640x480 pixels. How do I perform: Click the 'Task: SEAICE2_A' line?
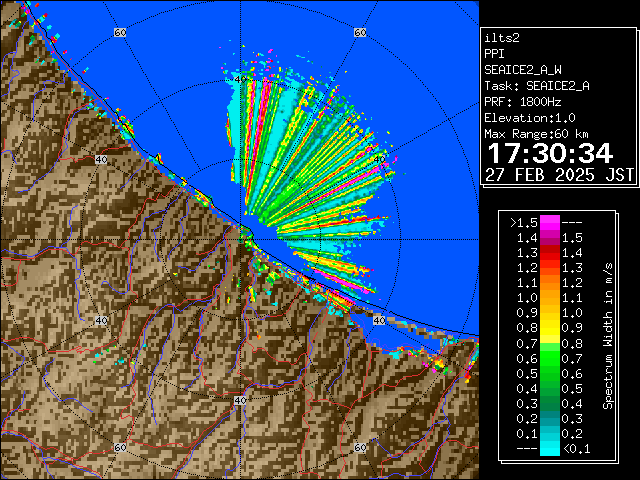point(537,86)
